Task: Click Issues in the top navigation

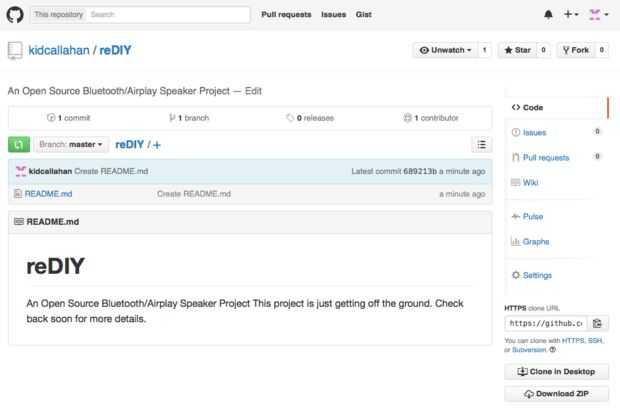Action: point(333,15)
